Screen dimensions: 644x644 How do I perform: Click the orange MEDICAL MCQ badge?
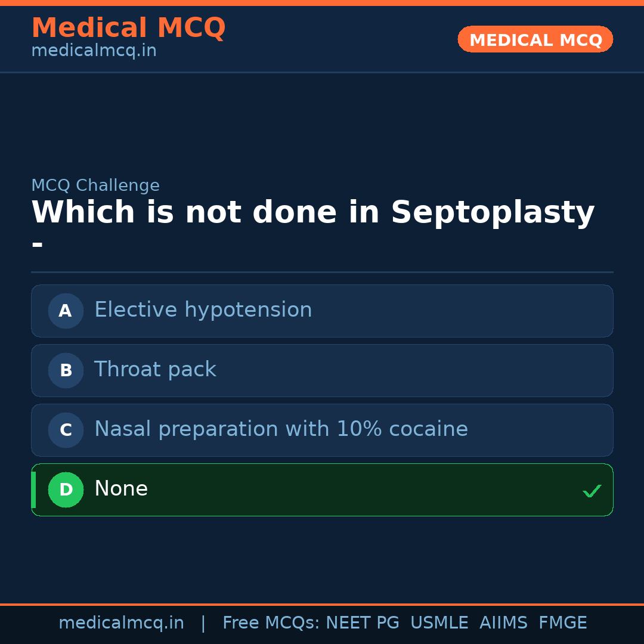point(535,40)
